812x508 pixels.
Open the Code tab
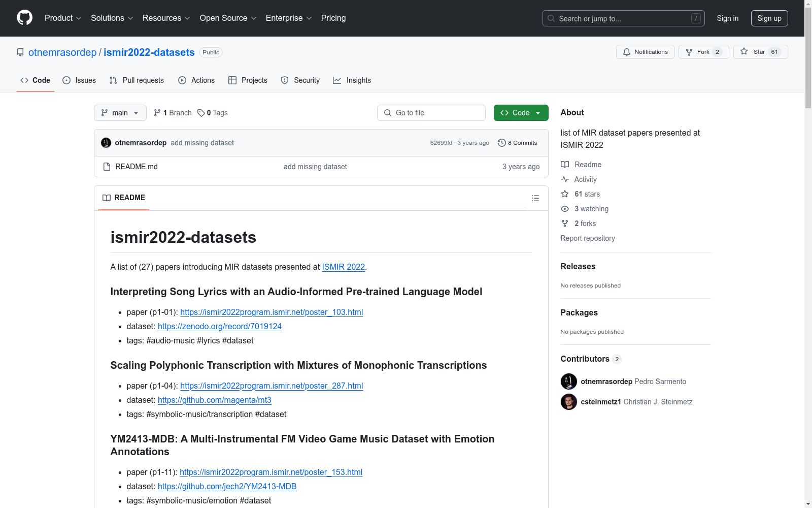coord(36,80)
